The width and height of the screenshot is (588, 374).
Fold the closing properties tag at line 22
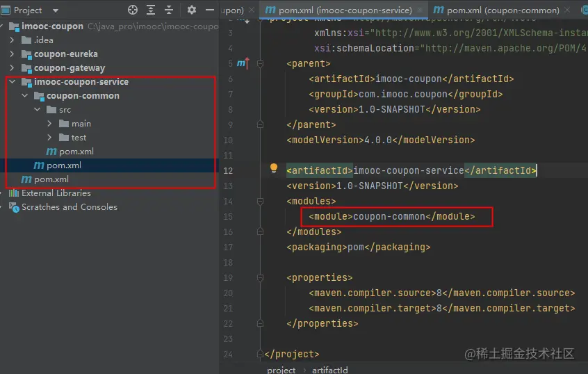pyautogui.click(x=260, y=323)
